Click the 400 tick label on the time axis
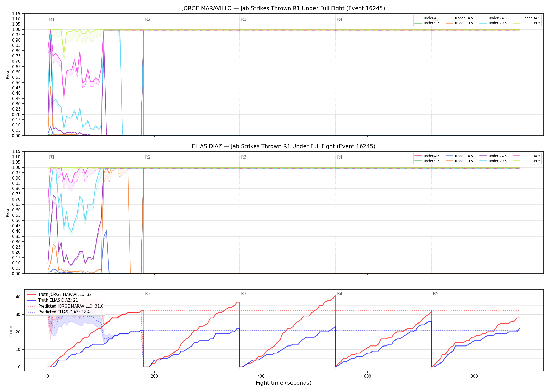 (x=261, y=376)
